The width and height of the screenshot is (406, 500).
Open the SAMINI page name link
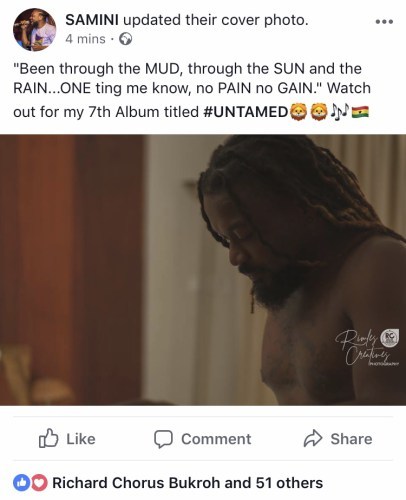click(x=92, y=20)
